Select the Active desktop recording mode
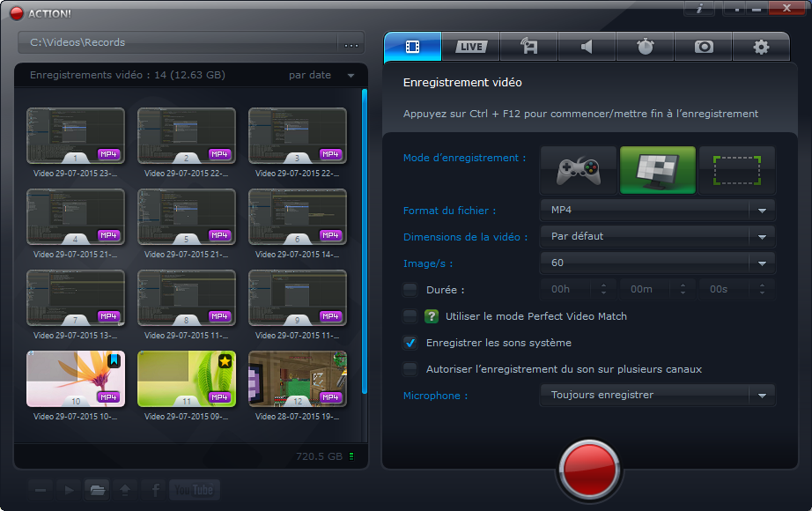Viewport: 812px width, 511px height. (x=658, y=169)
